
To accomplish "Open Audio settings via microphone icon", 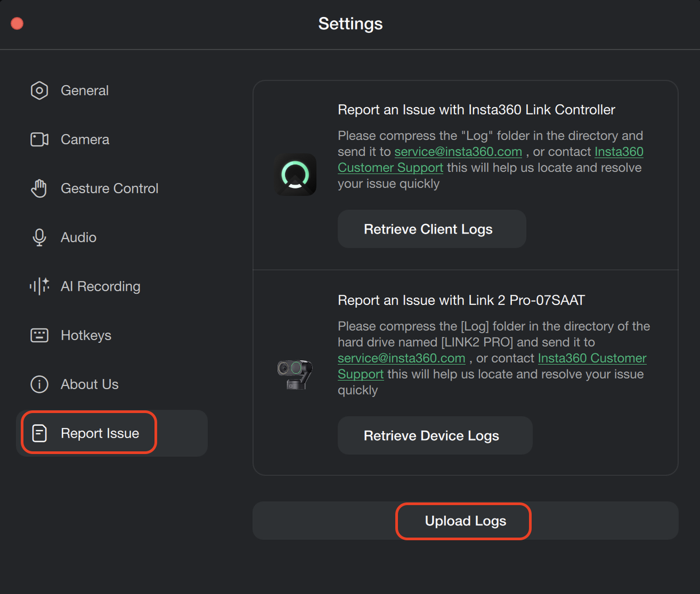I will pyautogui.click(x=39, y=237).
